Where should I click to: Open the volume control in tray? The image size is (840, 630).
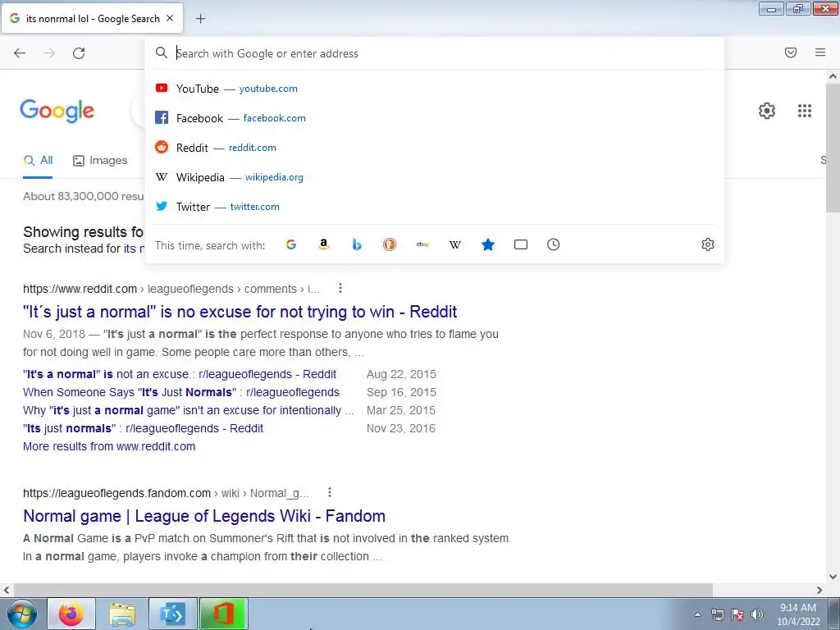757,614
